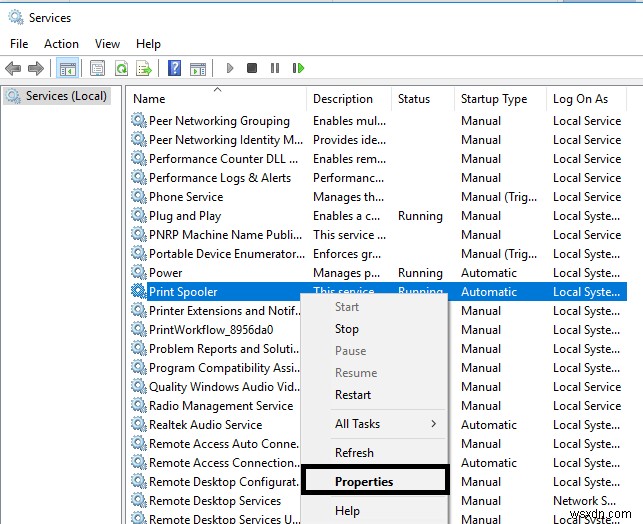Screen dimensions: 643x524
Task: Select Remote Access Auto Conne. service
Action: pyautogui.click(x=224, y=444)
